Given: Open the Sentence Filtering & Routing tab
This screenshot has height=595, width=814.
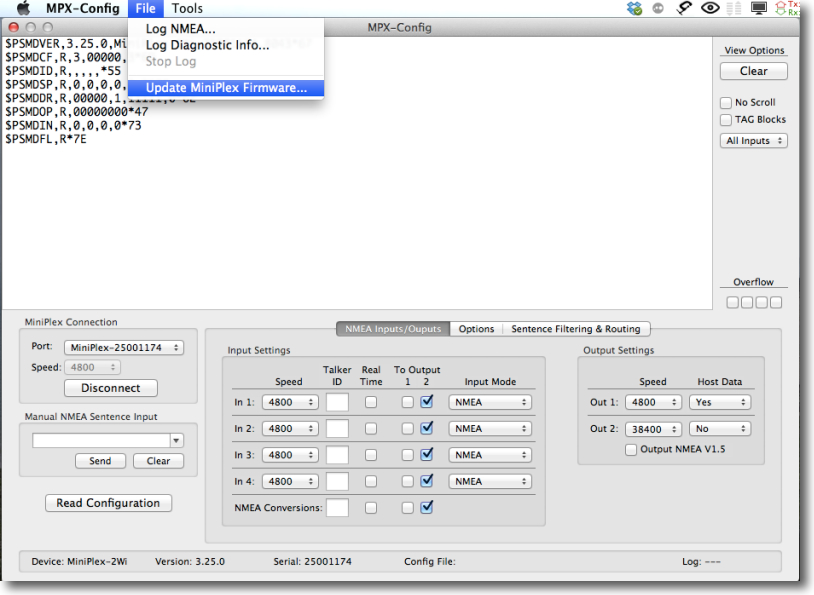Looking at the screenshot, I should 576,329.
